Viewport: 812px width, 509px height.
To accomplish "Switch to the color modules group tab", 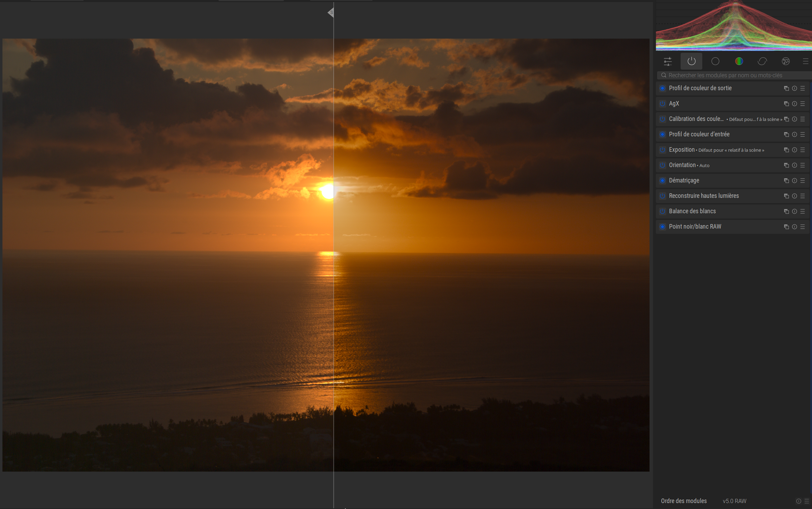I will pyautogui.click(x=739, y=62).
